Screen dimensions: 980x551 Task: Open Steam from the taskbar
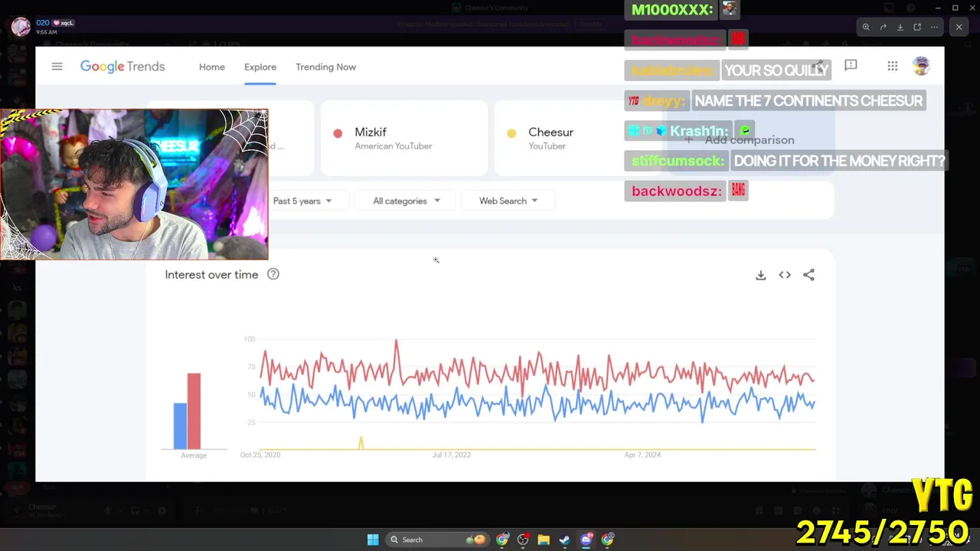click(564, 540)
